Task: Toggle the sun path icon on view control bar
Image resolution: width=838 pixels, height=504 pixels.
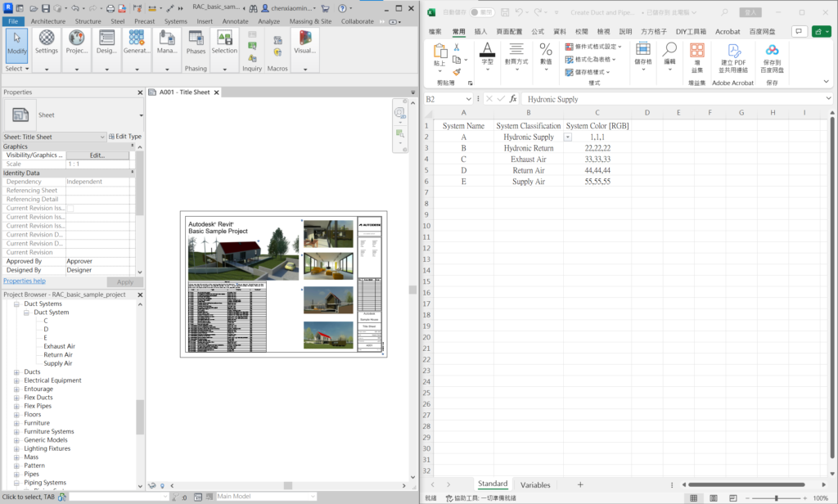Action: pyautogui.click(x=162, y=484)
